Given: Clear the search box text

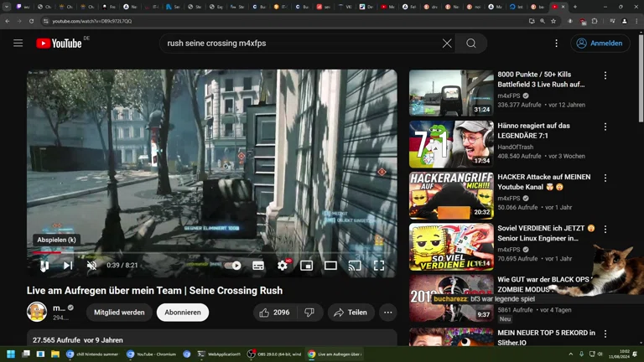Looking at the screenshot, I should point(447,43).
